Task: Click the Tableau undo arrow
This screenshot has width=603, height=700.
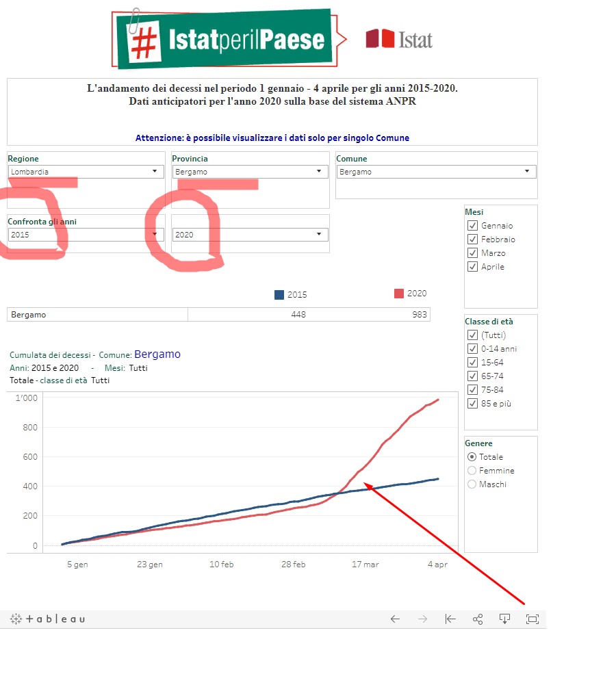Action: tap(395, 619)
